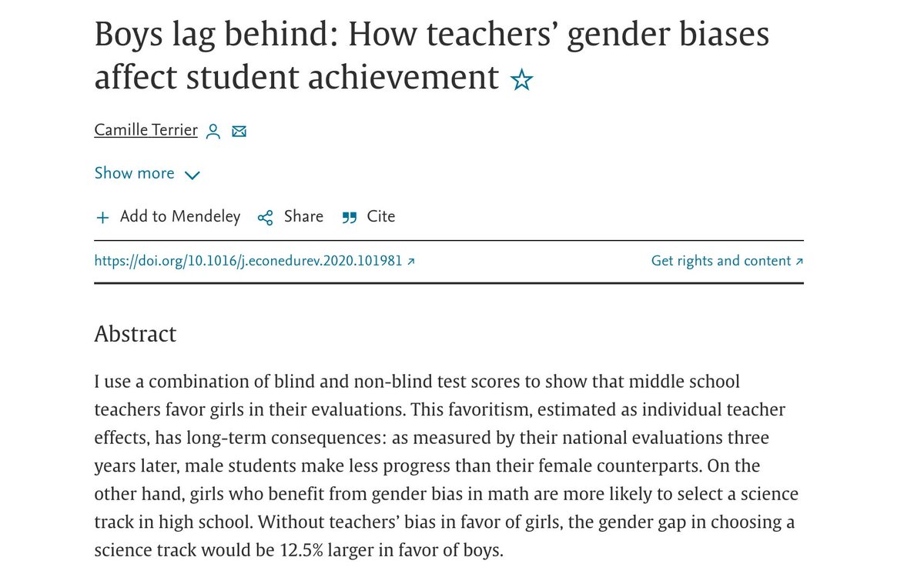The height and width of the screenshot is (574, 924).
Task: Click the quotation marks Cite icon
Action: (350, 218)
